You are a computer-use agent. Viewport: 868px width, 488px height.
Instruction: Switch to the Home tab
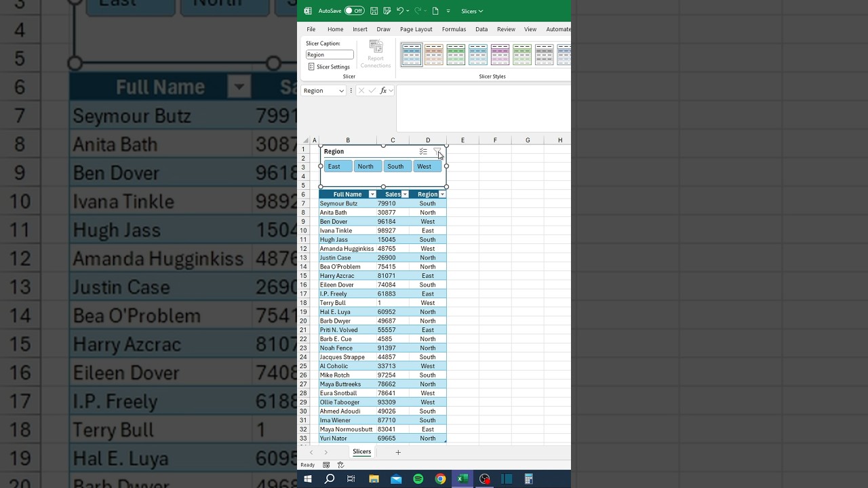[335, 29]
